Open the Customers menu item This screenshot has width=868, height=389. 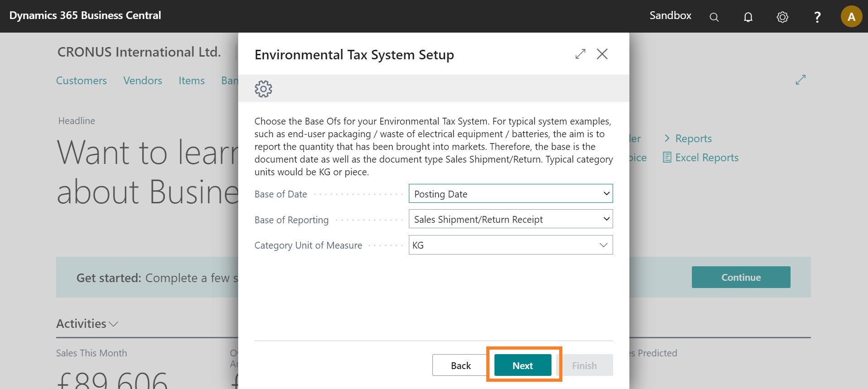click(82, 81)
